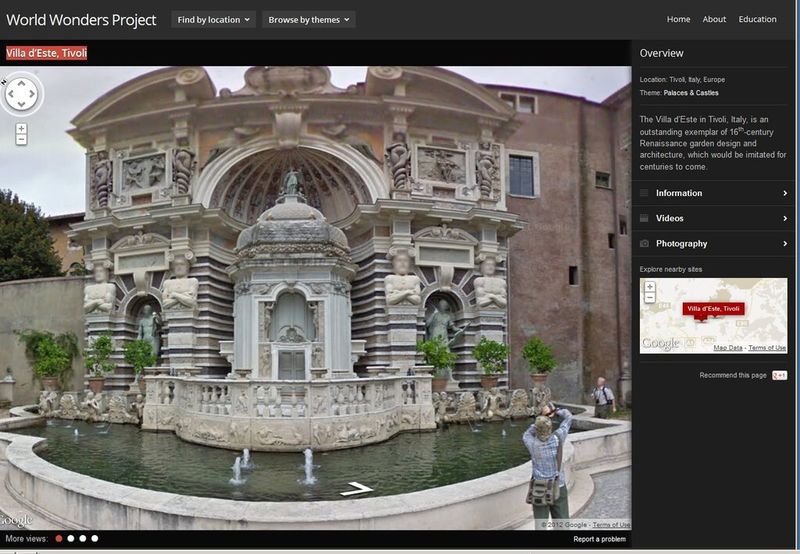Click the Videos film icon
Image resolution: width=800 pixels, height=554 pixels.
[x=644, y=218]
